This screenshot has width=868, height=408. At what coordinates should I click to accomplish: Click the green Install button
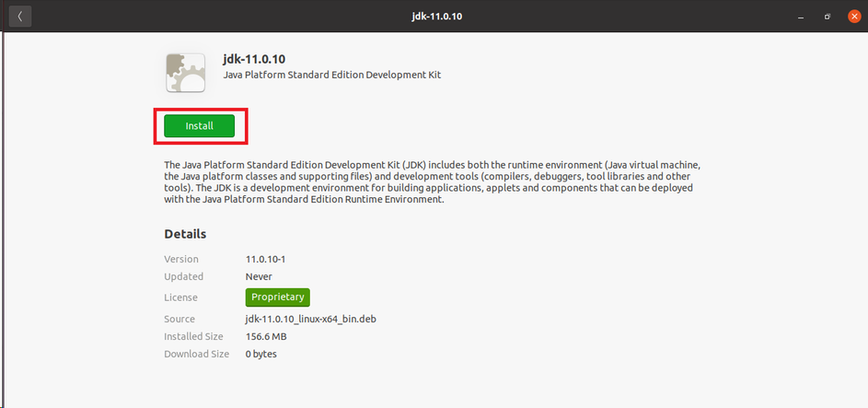coord(200,126)
